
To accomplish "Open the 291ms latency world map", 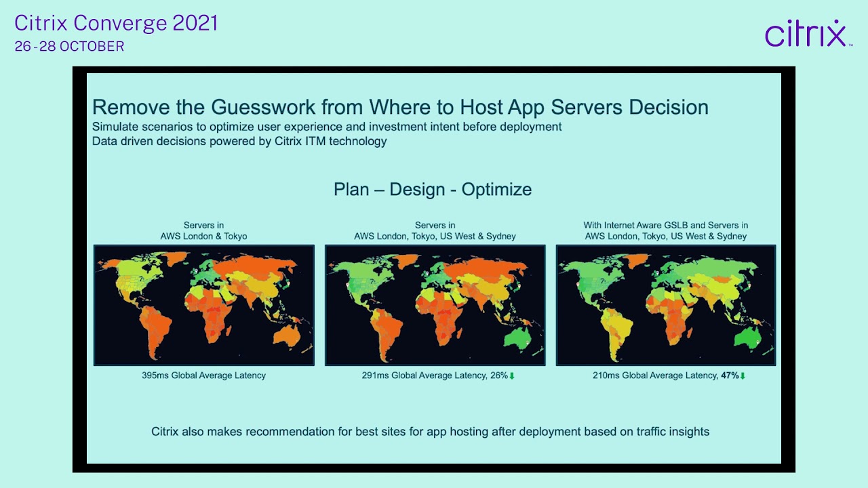I will click(x=435, y=305).
